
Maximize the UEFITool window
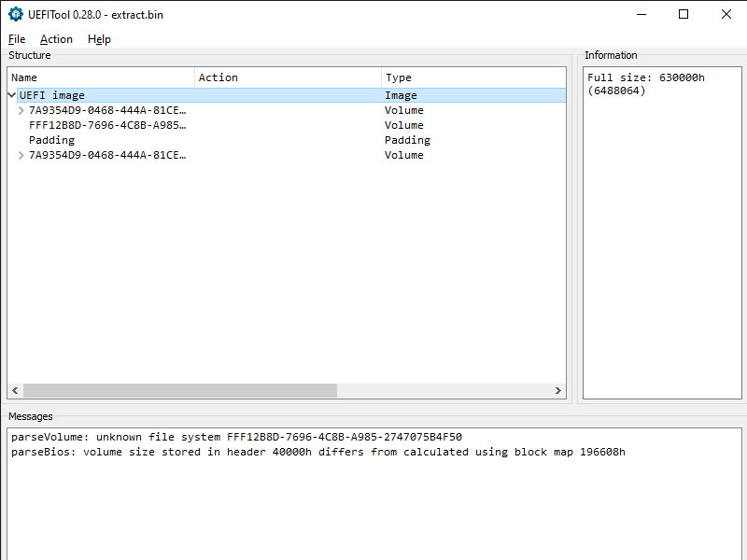[x=684, y=14]
